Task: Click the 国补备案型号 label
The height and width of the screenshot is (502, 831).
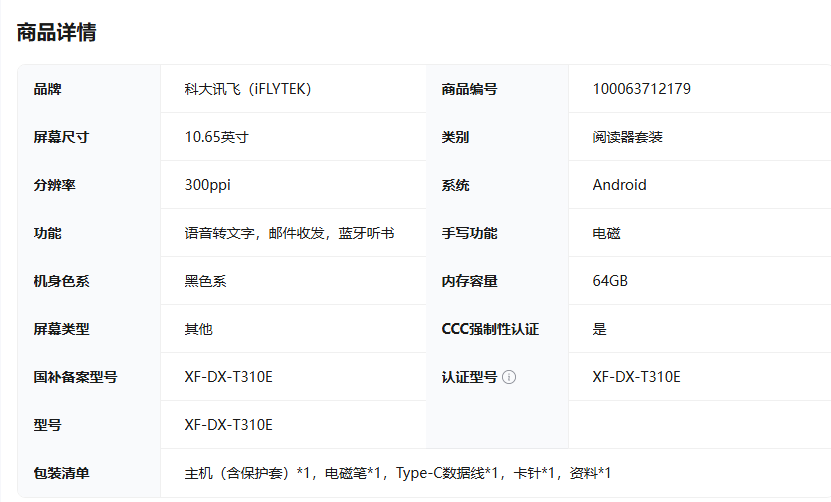Action: click(75, 377)
